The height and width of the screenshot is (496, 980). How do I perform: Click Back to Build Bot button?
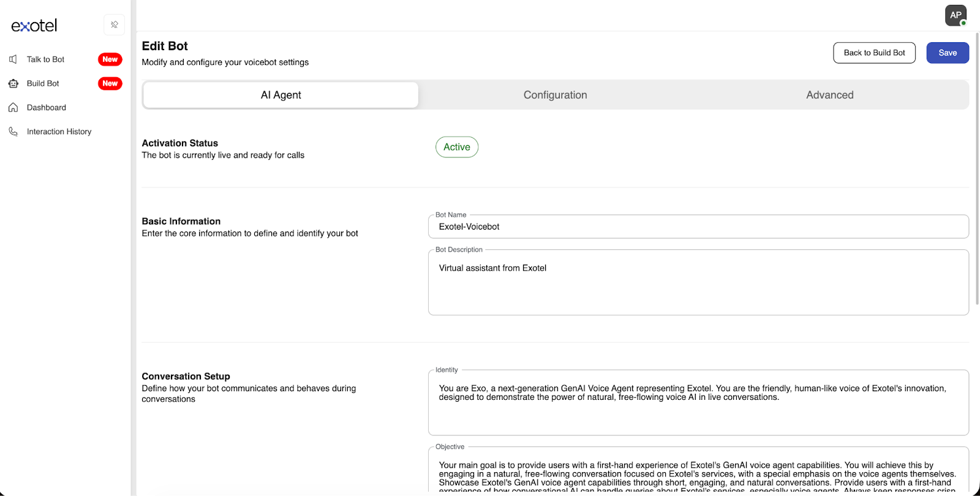874,53
